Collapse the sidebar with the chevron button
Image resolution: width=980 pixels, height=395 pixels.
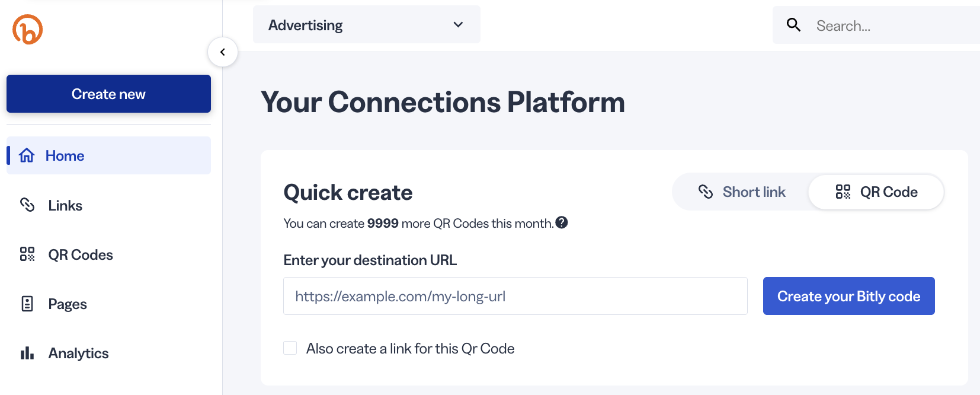coord(223,52)
